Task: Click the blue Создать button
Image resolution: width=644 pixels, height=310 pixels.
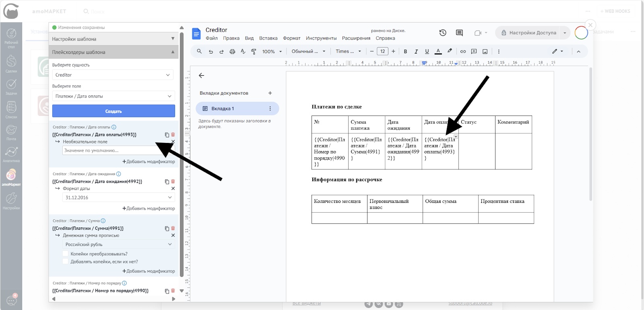Action: pyautogui.click(x=114, y=111)
